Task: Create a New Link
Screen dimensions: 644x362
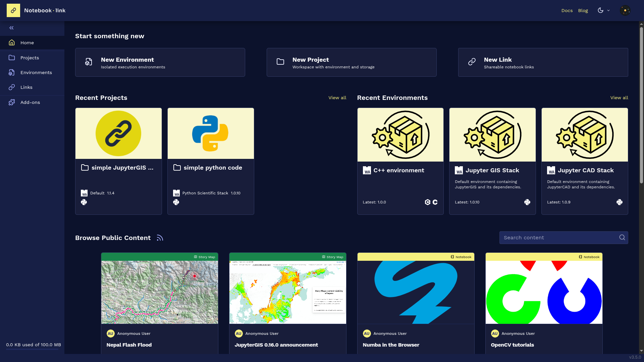Action: coord(543,62)
